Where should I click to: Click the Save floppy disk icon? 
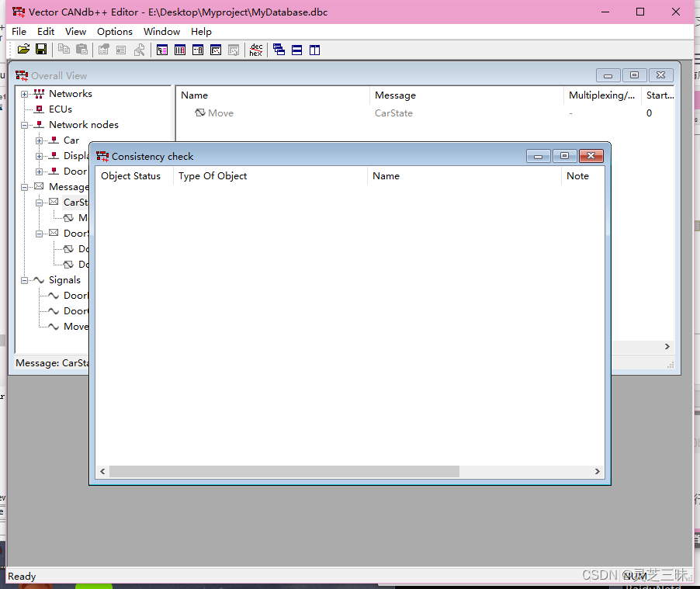(x=41, y=50)
